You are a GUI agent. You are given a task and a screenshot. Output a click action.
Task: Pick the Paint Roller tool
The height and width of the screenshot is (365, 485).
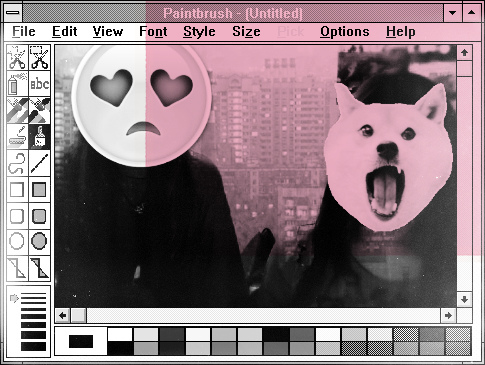[x=17, y=137]
